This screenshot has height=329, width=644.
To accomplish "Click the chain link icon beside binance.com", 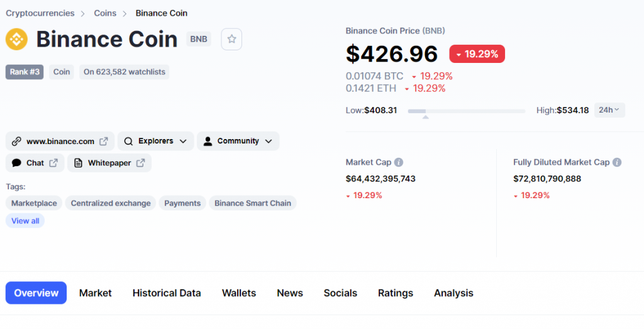I will click(x=17, y=141).
